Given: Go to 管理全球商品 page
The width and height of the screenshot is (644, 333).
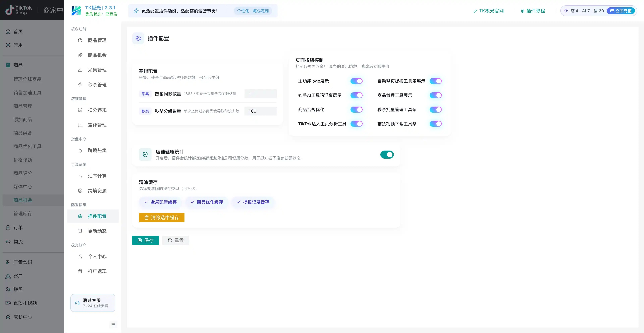Looking at the screenshot, I should (27, 79).
